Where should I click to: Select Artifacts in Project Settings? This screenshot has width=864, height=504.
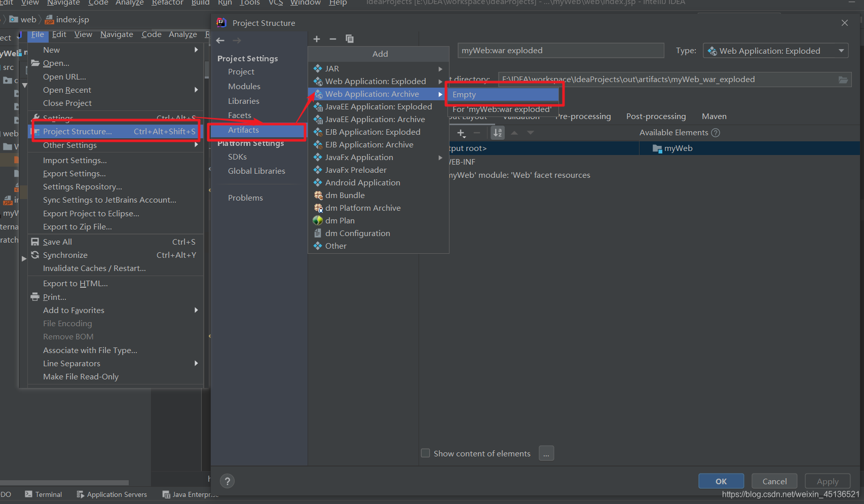pos(258,130)
